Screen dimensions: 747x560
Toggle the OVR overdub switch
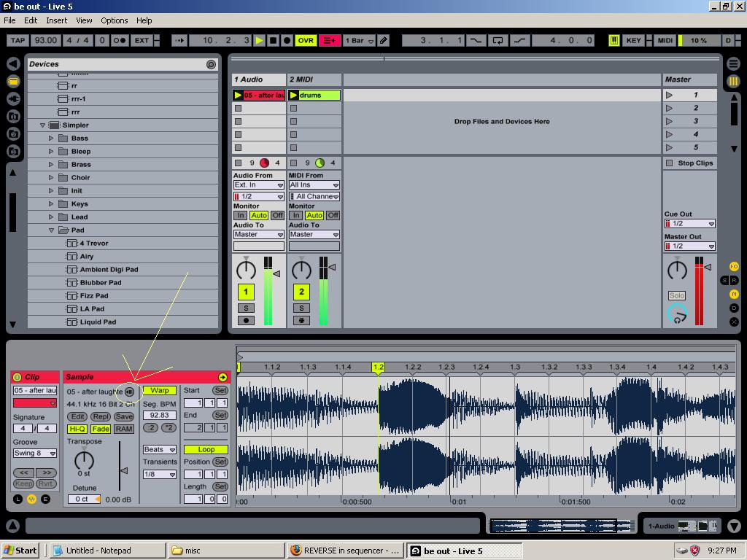(306, 41)
